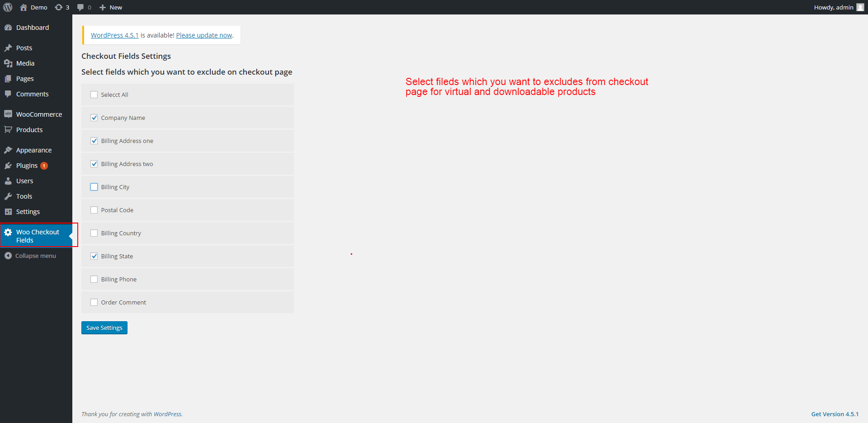Click the Please update now link
The height and width of the screenshot is (423, 868).
click(204, 35)
